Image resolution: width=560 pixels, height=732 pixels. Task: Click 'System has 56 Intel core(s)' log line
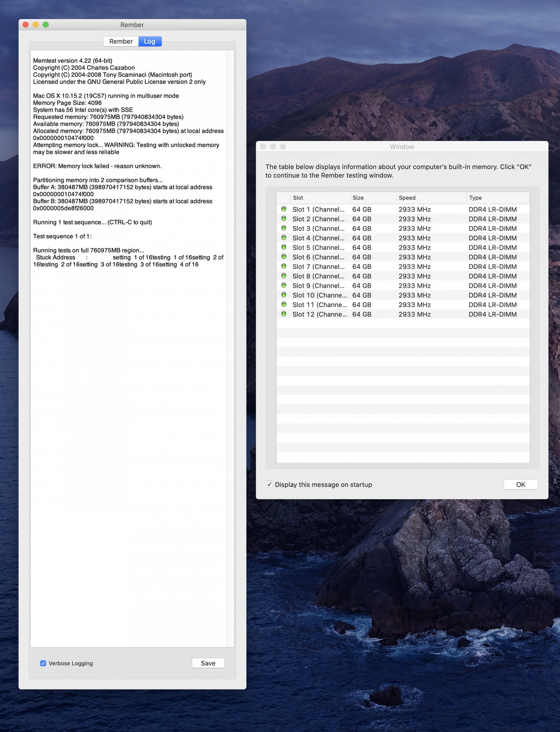coord(83,110)
